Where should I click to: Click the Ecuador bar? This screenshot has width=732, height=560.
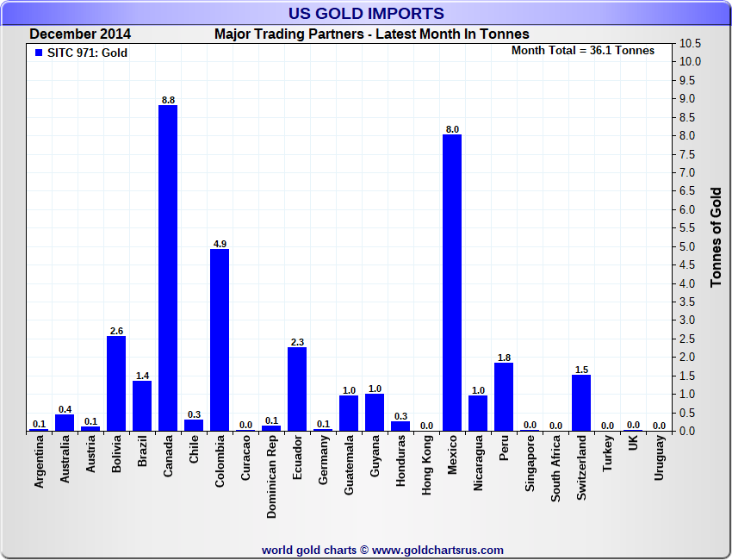[x=297, y=389]
